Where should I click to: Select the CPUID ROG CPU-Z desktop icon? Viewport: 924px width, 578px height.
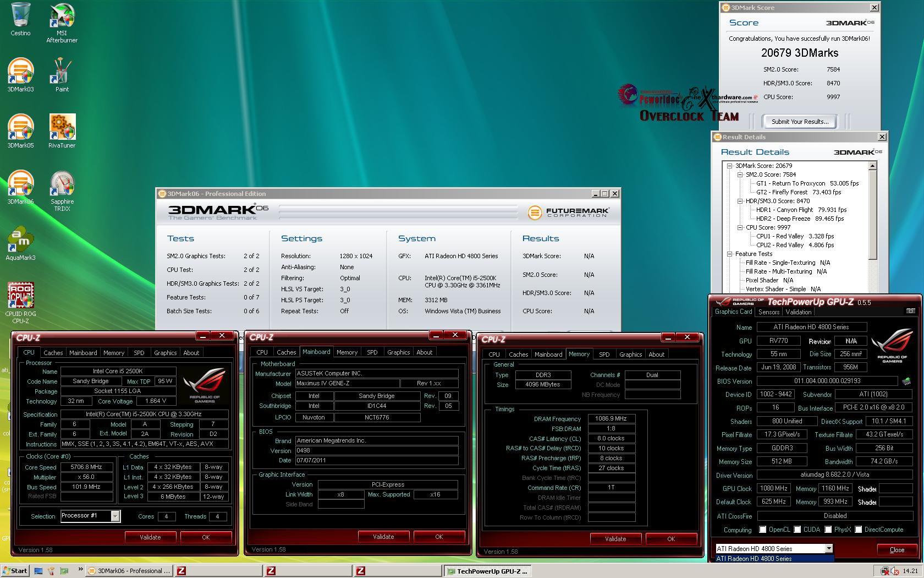[20, 303]
